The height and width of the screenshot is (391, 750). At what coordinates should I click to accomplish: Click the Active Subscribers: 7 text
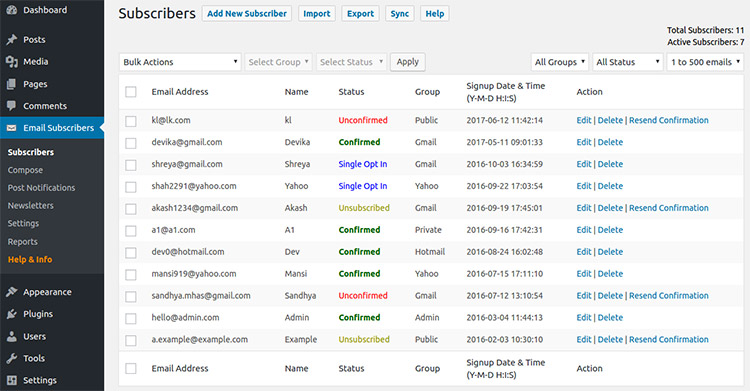[706, 42]
